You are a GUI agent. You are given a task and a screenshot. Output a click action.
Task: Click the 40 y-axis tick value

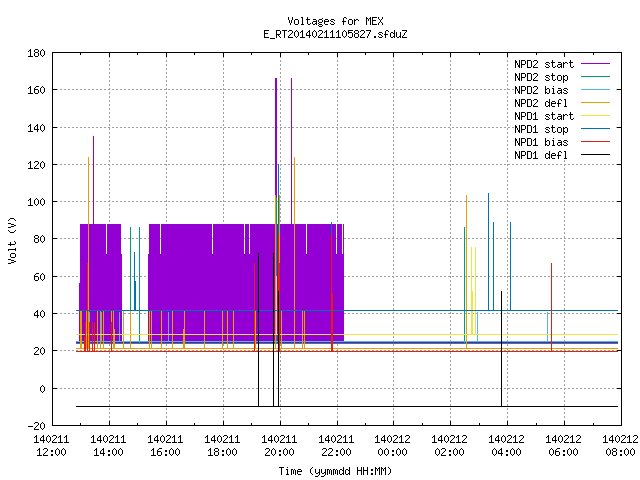coord(39,314)
